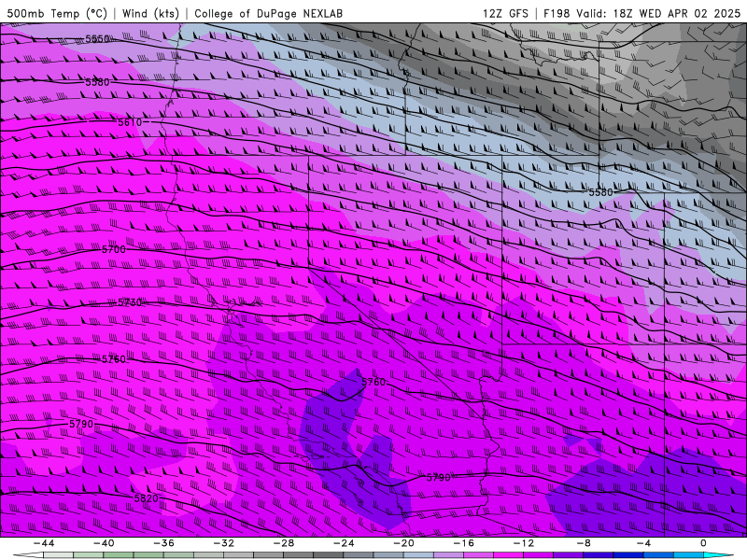Click the '12Z GFS' model run label
The height and width of the screenshot is (560, 747).
(x=505, y=13)
